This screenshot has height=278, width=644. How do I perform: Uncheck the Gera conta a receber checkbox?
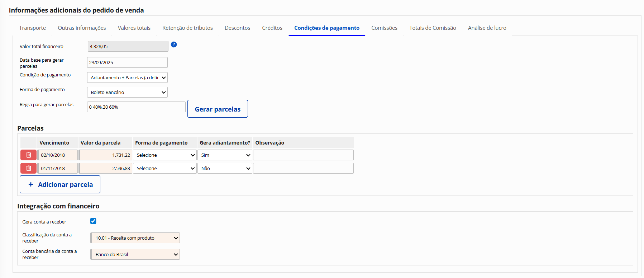[93, 221]
